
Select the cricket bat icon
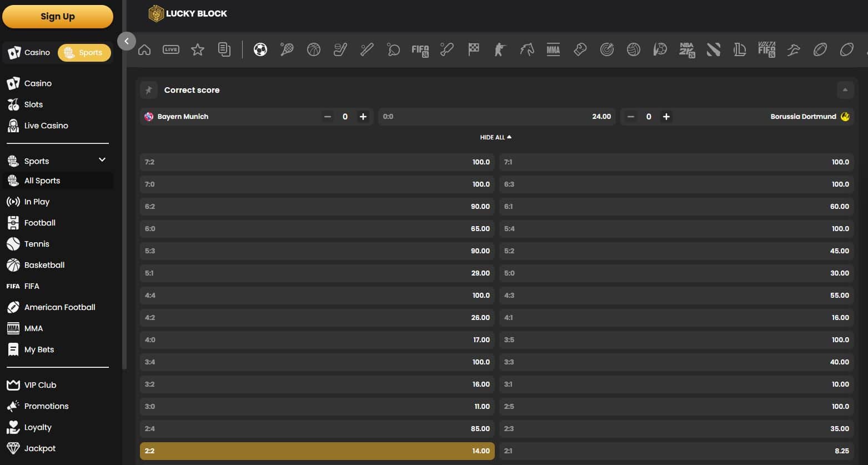(x=447, y=50)
